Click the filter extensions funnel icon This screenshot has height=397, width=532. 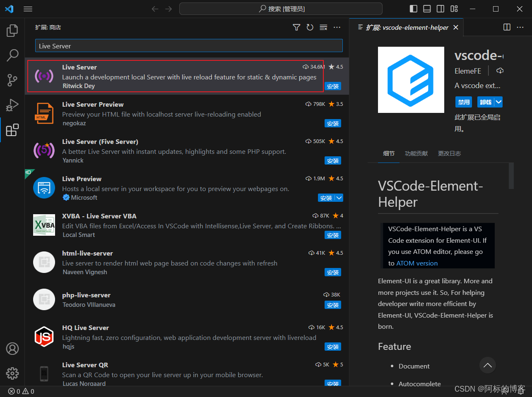[x=296, y=27]
